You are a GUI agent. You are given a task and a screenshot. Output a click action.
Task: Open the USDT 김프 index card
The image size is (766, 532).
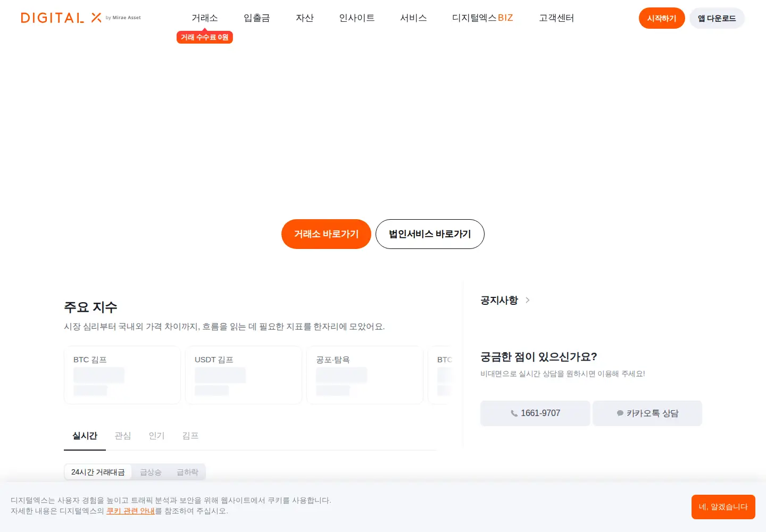tap(244, 375)
